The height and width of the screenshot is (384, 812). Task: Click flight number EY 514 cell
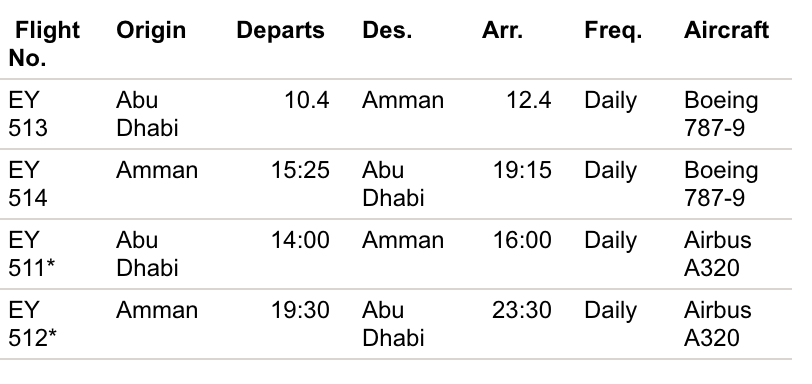(x=28, y=184)
